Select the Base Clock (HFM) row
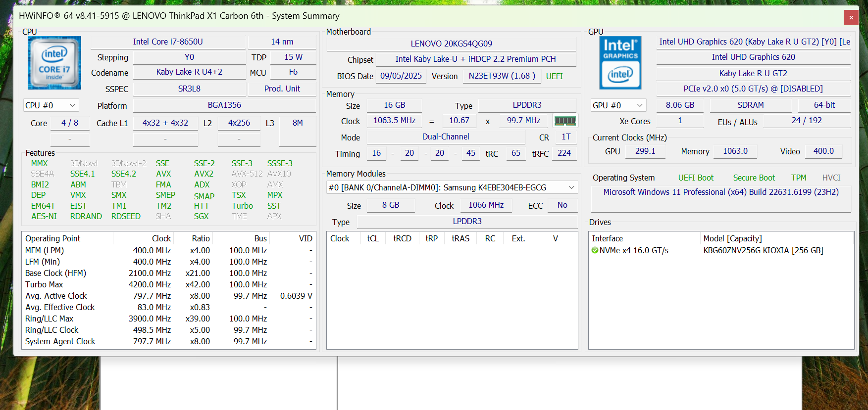The height and width of the screenshot is (410, 868). [x=169, y=273]
